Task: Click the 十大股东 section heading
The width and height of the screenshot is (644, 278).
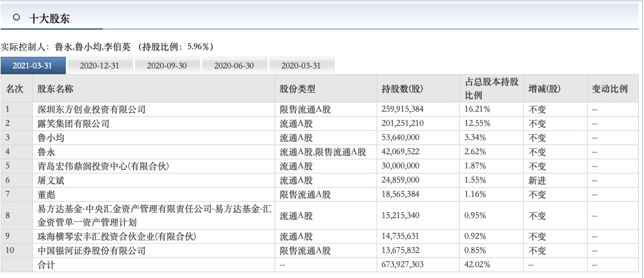Action: point(49,19)
